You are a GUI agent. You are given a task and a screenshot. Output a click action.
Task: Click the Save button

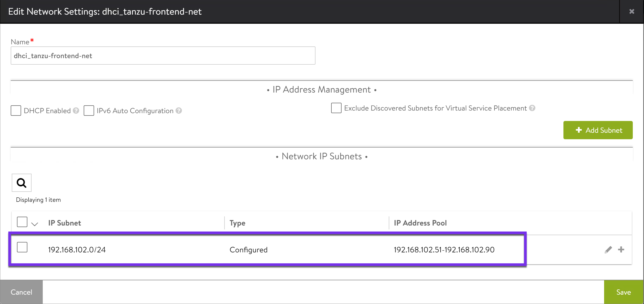[623, 292]
